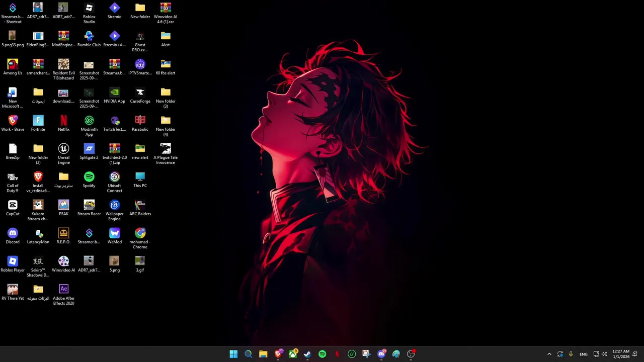Viewport: 644px width, 362px height.
Task: Select the IPTVSmarte... desktop icon
Action: [140, 67]
